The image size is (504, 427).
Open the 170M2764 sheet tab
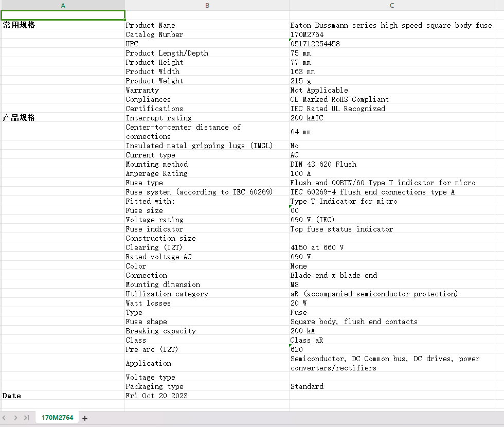tap(57, 418)
